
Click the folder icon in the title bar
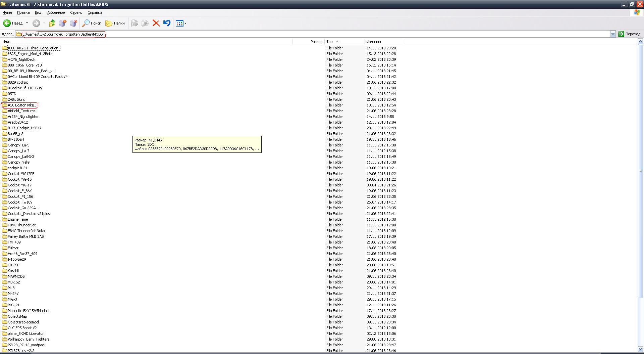[3, 4]
